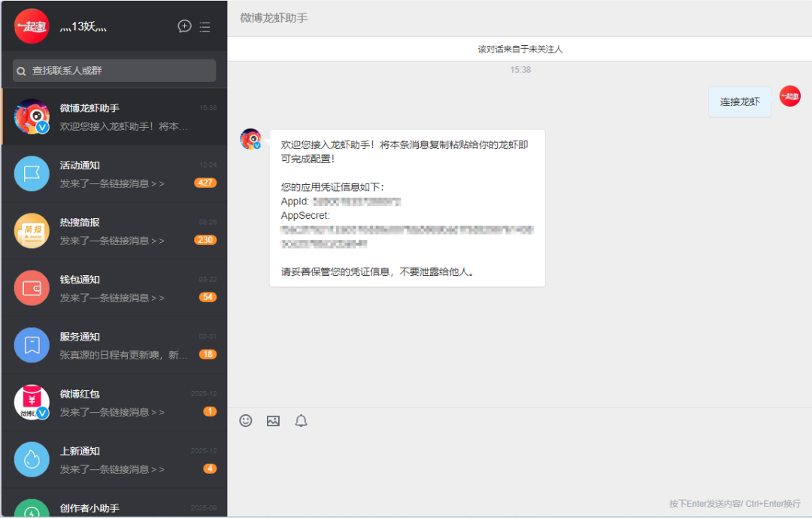
Task: Click the sender avatar next to 连接龙虾 message
Action: pyautogui.click(x=789, y=96)
